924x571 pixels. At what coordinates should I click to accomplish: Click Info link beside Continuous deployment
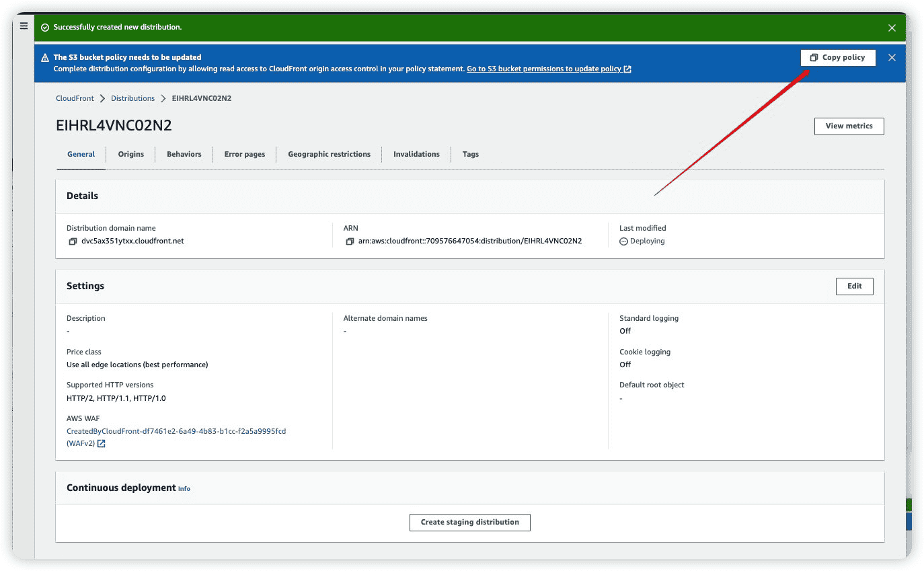184,489
